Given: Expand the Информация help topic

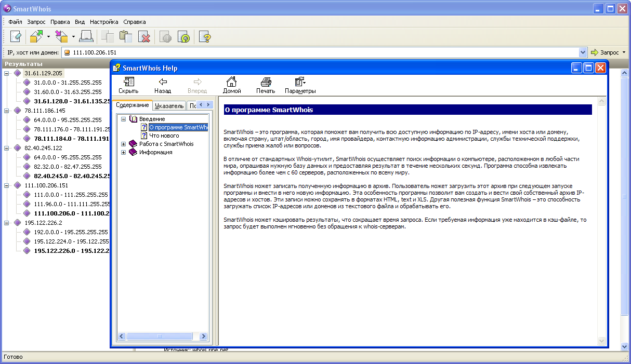Looking at the screenshot, I should (124, 152).
